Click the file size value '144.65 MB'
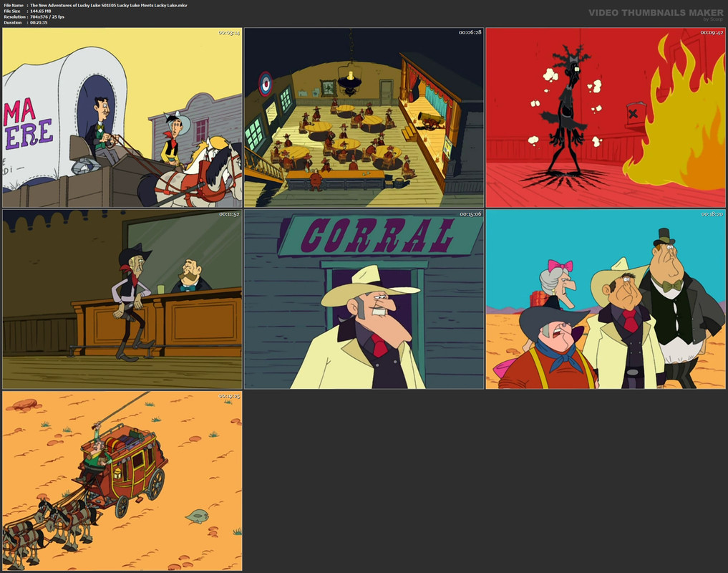 pyautogui.click(x=40, y=11)
